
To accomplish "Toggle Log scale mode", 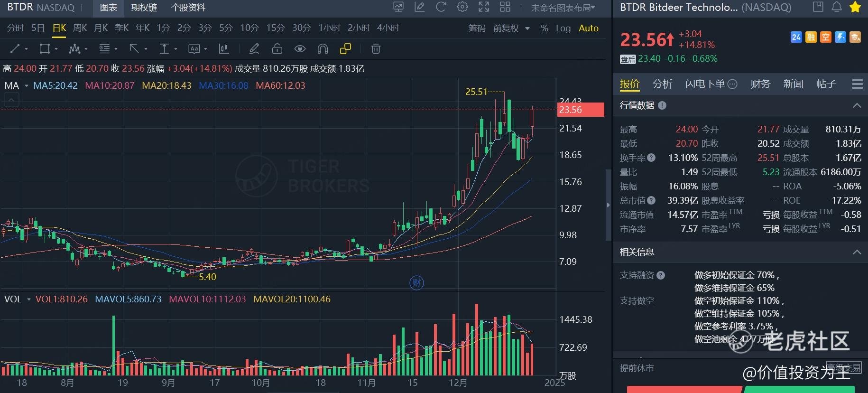I will [563, 28].
